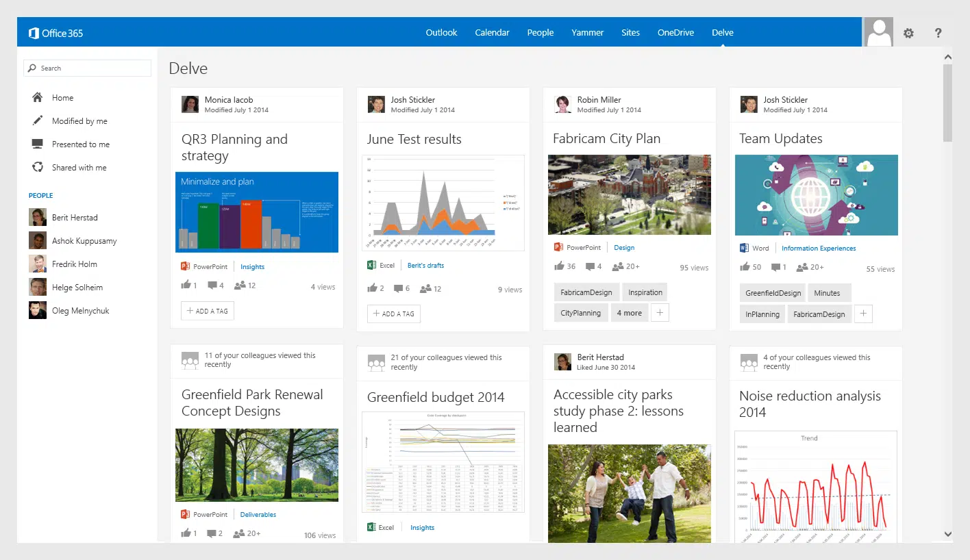Open the Deliverables link

[x=258, y=515]
